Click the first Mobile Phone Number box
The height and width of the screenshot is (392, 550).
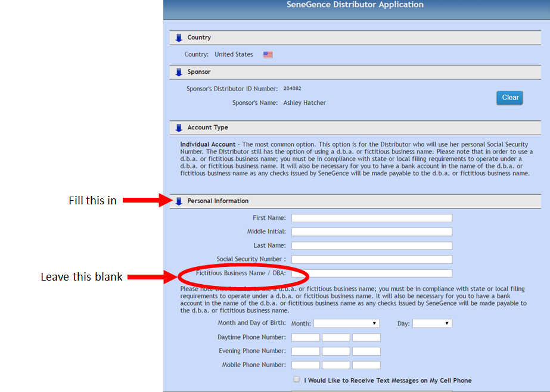click(306, 365)
